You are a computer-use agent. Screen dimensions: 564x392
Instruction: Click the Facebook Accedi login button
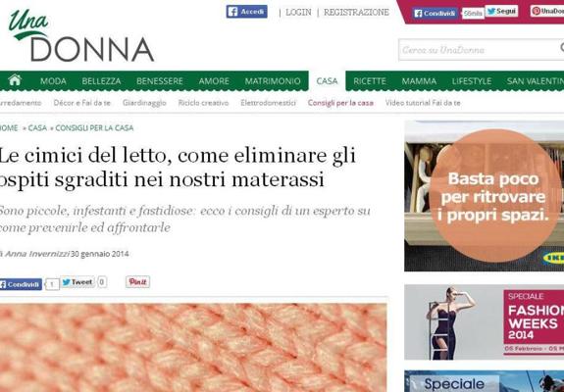tap(247, 12)
